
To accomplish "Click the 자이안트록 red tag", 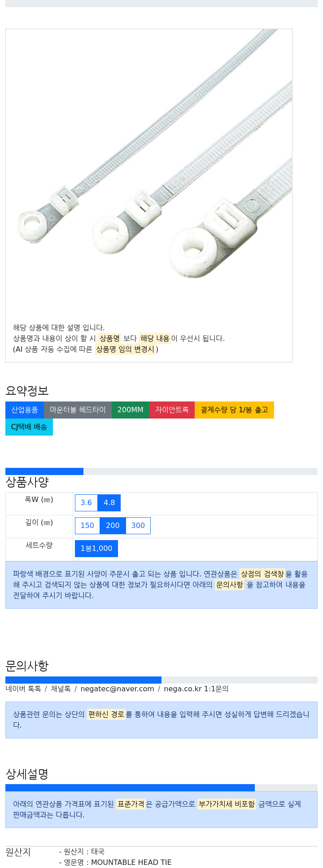I will tap(172, 410).
